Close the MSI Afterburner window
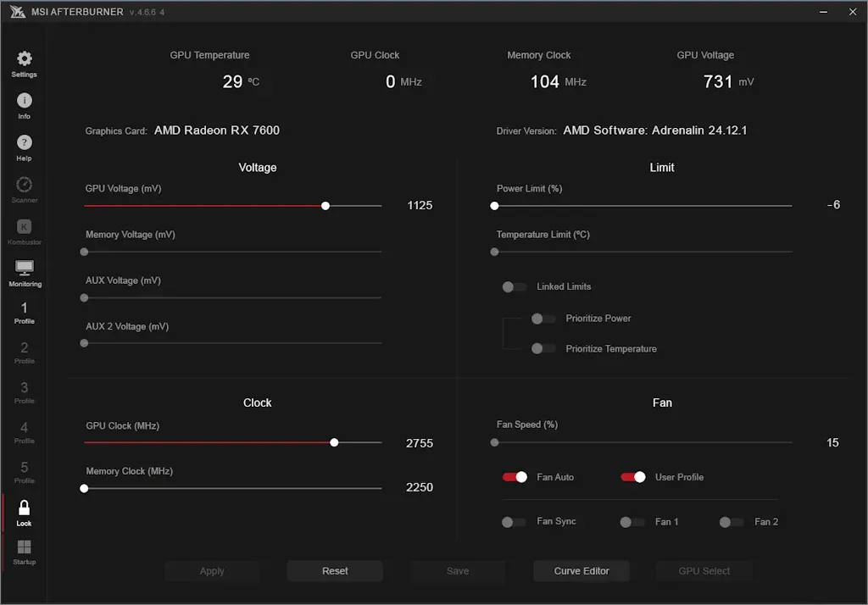Viewport: 868px width, 605px height. pyautogui.click(x=853, y=12)
